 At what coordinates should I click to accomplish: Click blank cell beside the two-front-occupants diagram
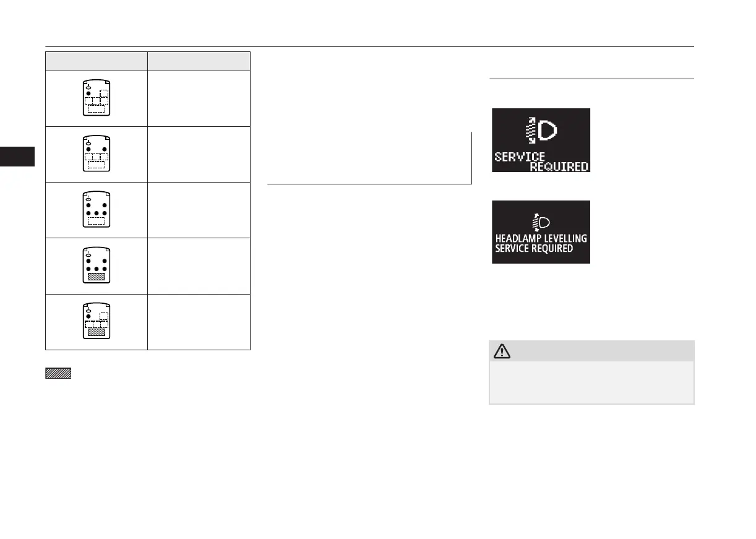pos(199,154)
